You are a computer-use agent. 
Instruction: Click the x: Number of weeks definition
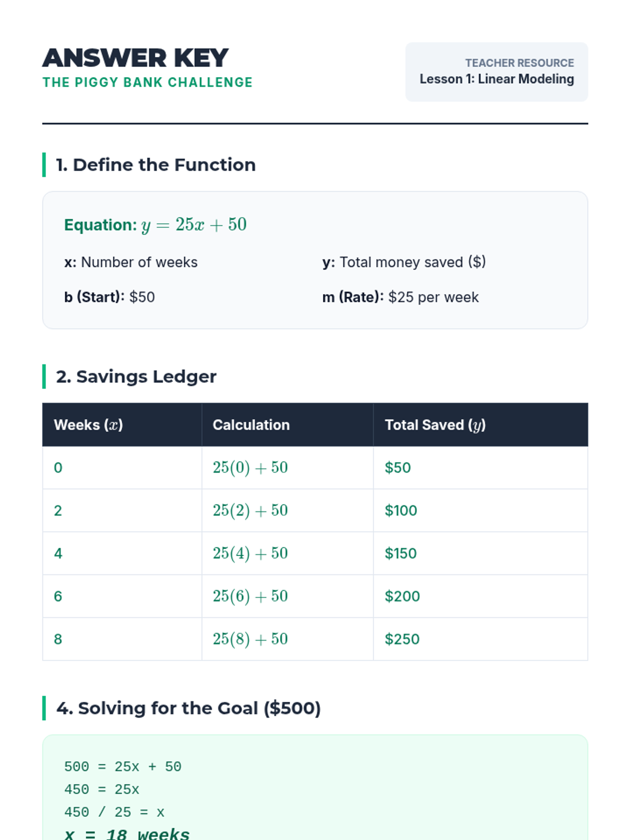pos(131,262)
